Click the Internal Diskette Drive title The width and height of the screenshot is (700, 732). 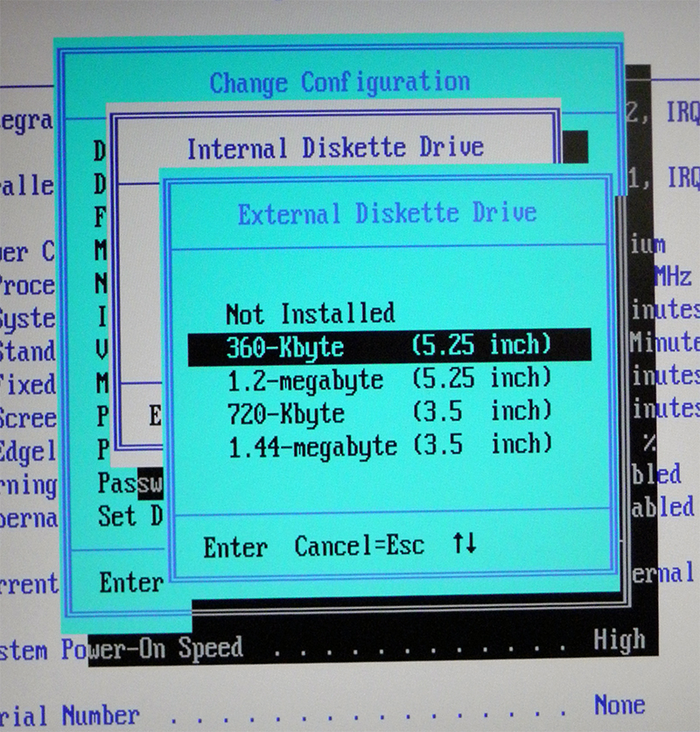tap(335, 148)
